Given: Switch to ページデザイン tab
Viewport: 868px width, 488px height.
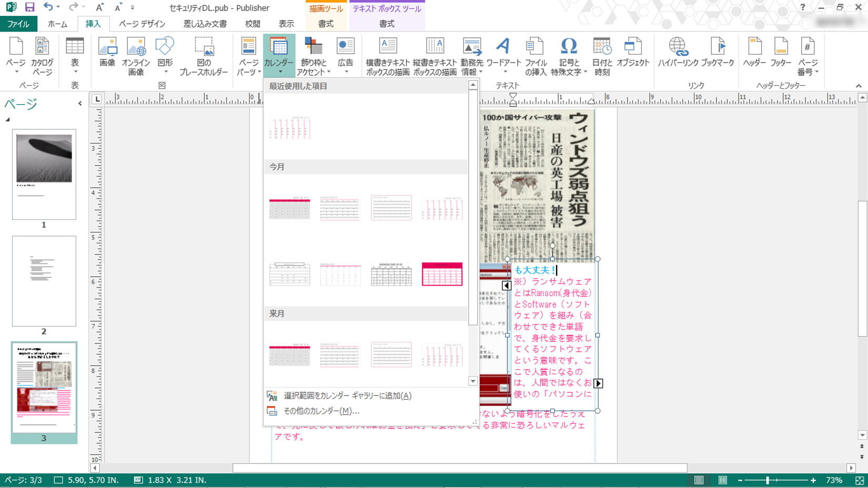Looking at the screenshot, I should point(142,24).
